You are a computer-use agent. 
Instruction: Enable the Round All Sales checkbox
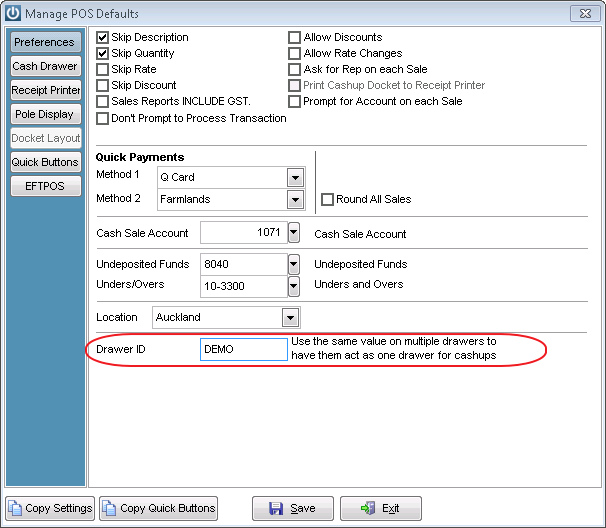[327, 199]
